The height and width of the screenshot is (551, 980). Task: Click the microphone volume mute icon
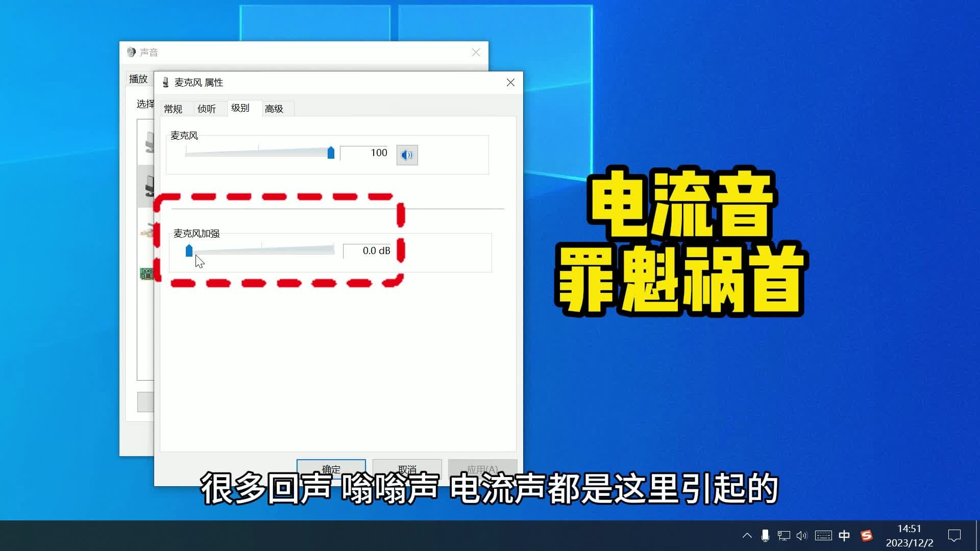tap(407, 154)
